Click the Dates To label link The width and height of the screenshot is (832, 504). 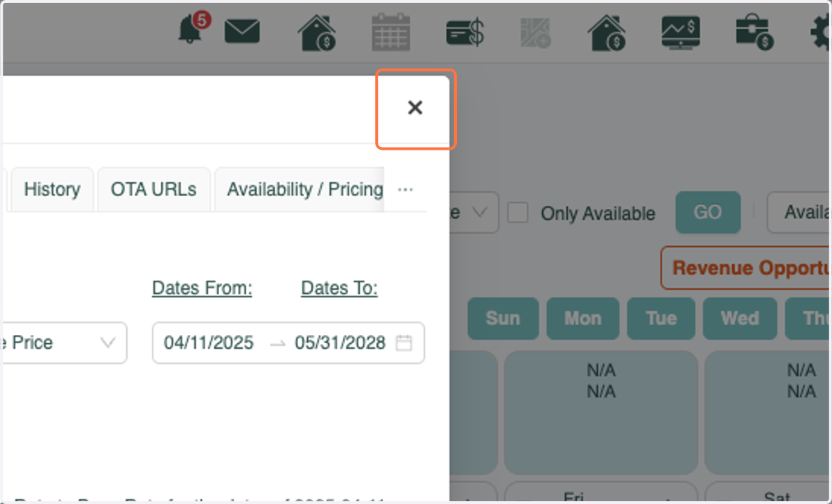coord(339,288)
